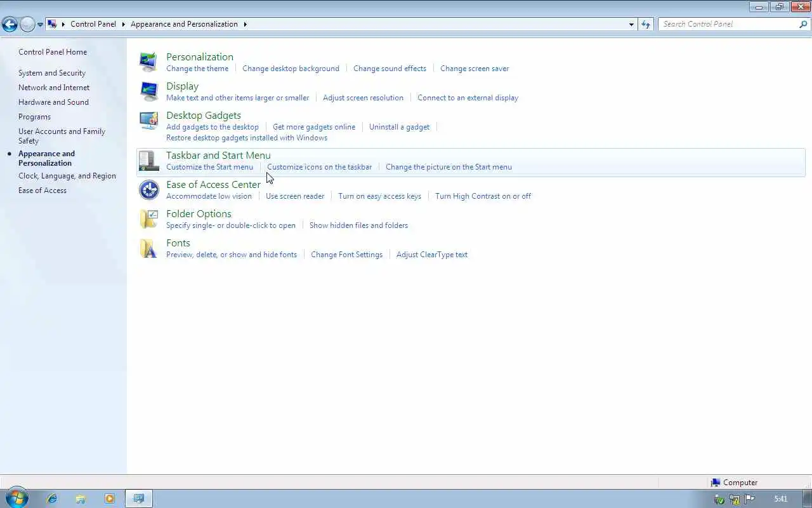Refresh the Control Panel address bar
Viewport: 812px width, 508px height.
pos(646,24)
